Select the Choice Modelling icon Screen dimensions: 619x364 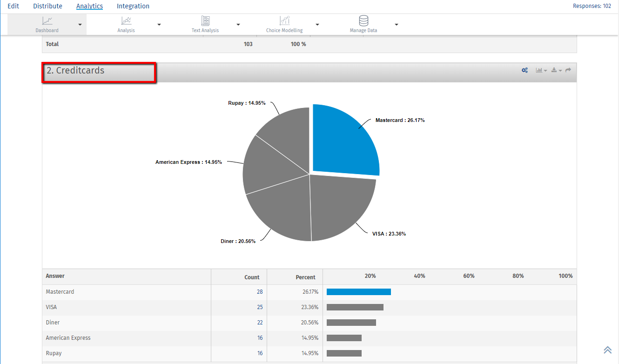[284, 21]
